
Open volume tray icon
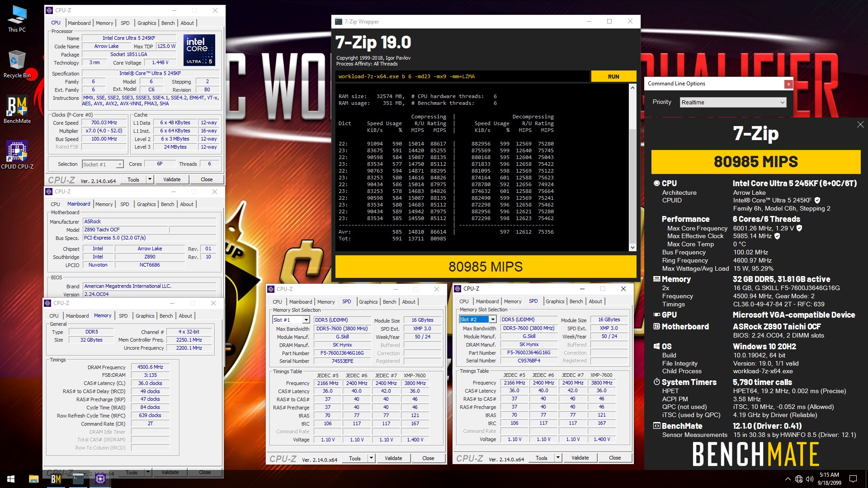[x=810, y=479]
